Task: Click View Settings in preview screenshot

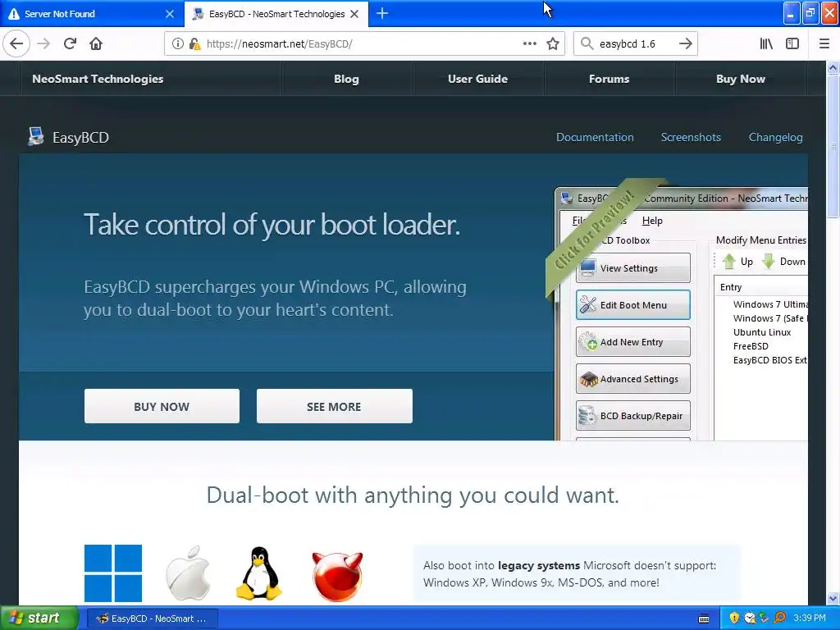Action: [x=632, y=268]
